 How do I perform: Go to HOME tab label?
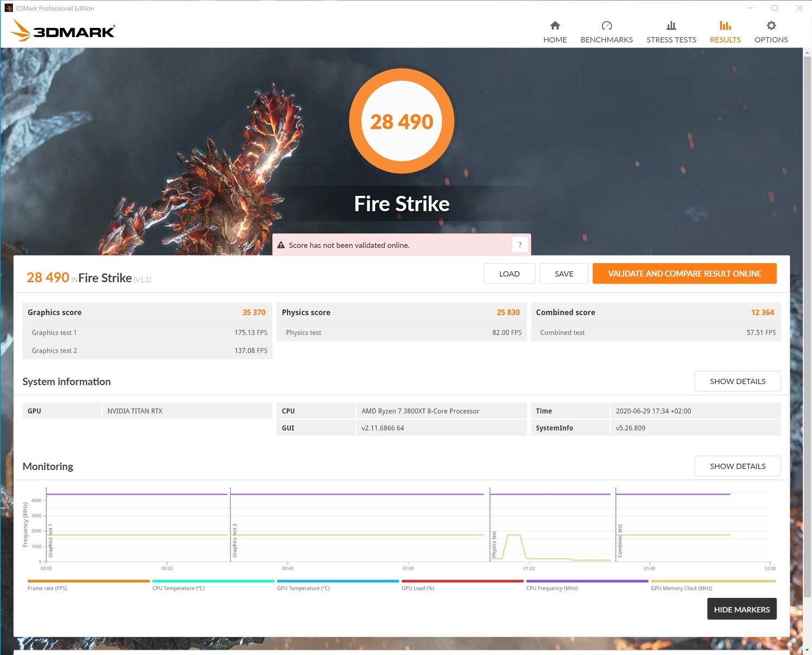coord(555,40)
